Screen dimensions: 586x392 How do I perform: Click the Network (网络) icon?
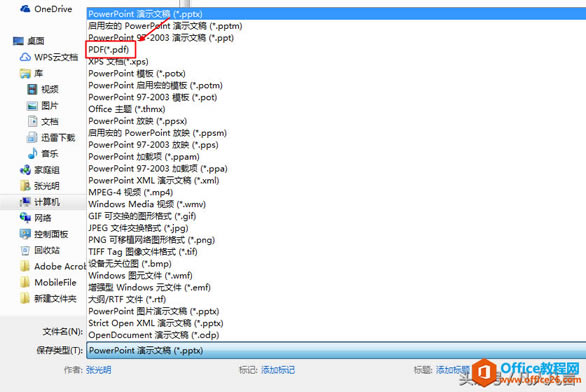click(x=25, y=217)
